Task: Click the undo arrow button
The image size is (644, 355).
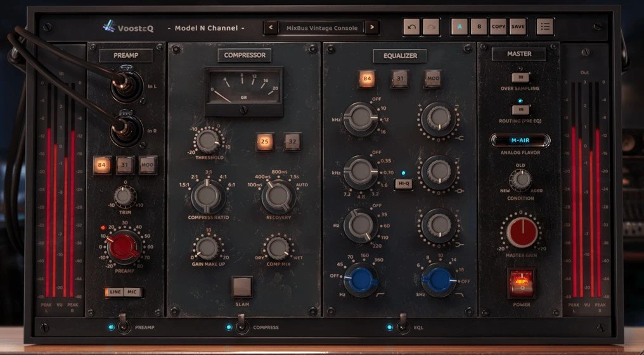Action: [x=411, y=27]
